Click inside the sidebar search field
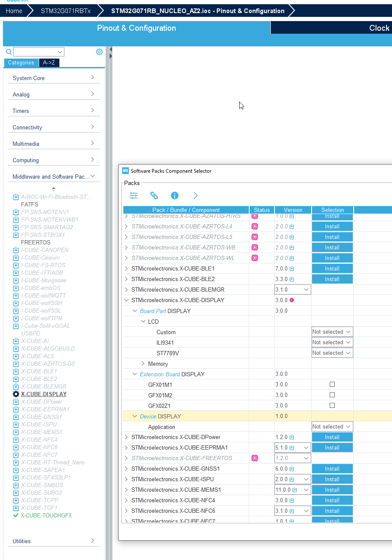Image resolution: width=392 pixels, height=560 pixels. [39, 51]
